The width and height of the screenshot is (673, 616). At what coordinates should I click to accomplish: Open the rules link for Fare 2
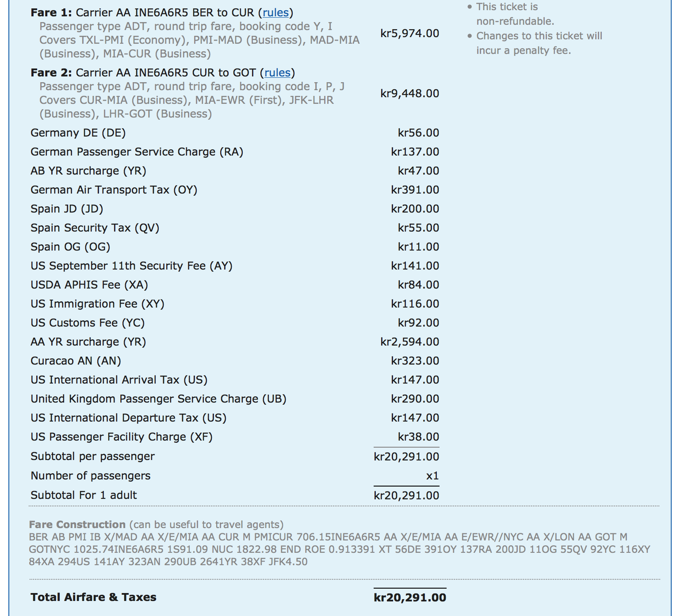pyautogui.click(x=277, y=73)
